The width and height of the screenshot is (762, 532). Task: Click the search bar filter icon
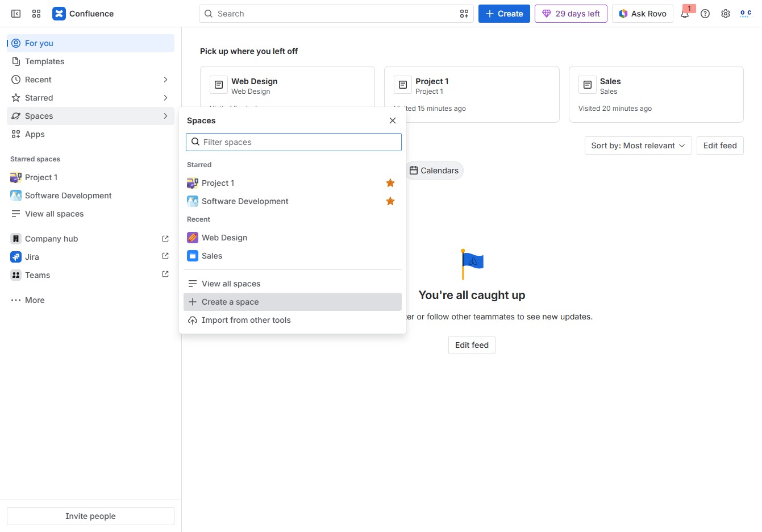click(464, 14)
